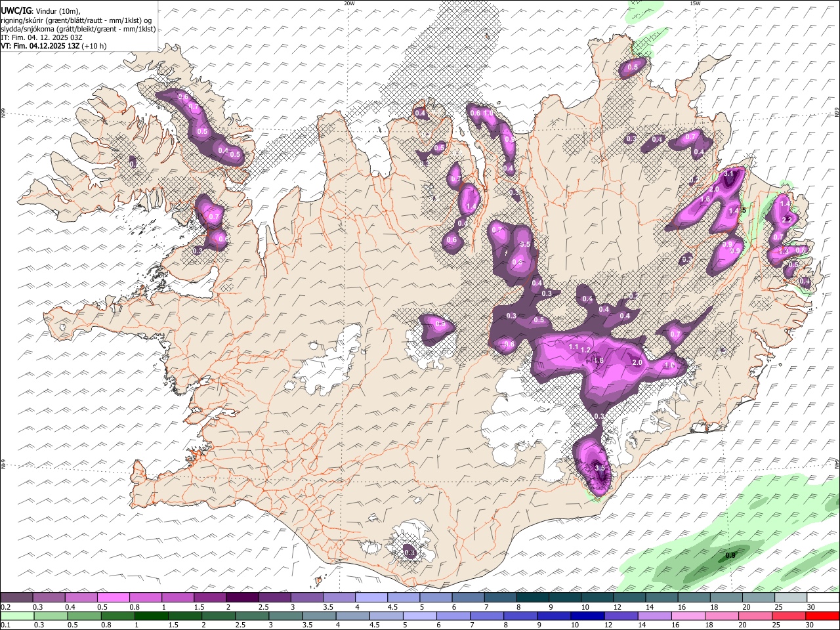Click the 'slydda/snjókoma' legend description line
The image size is (840, 630).
(x=78, y=29)
